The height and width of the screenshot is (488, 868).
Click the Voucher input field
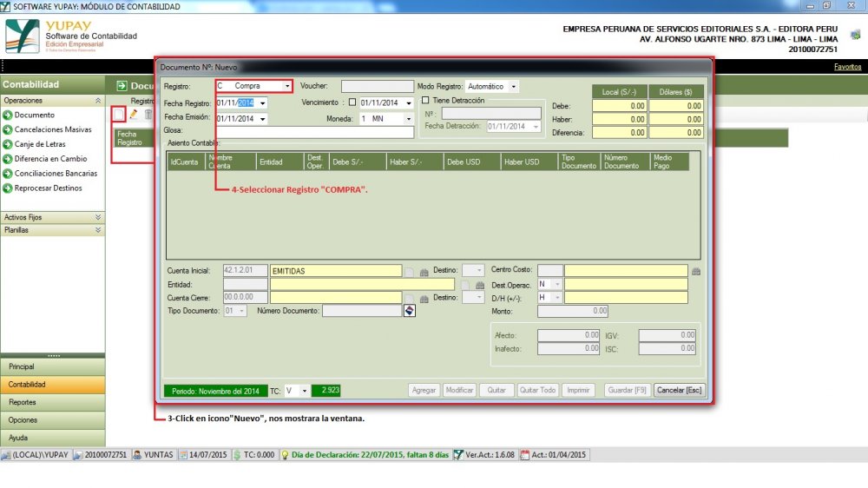tap(378, 87)
